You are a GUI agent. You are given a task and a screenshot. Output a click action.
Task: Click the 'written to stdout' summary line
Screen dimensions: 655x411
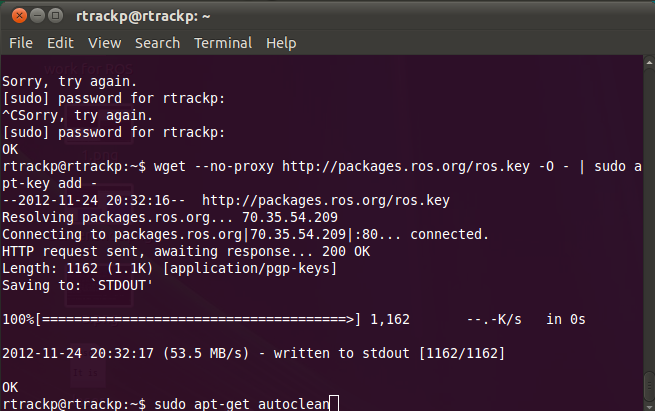252,353
